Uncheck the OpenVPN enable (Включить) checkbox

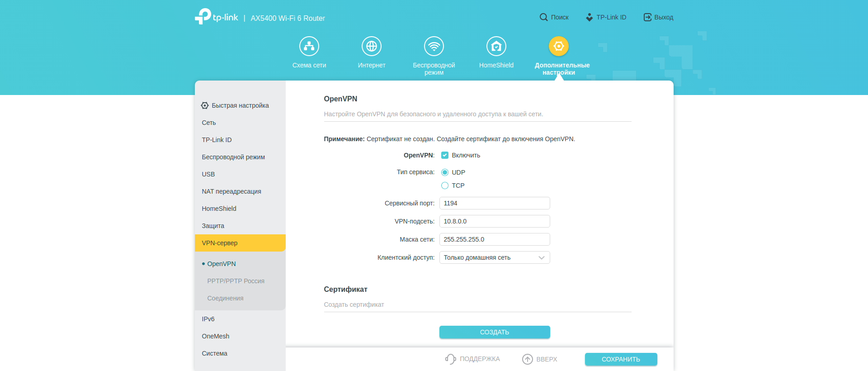(445, 155)
